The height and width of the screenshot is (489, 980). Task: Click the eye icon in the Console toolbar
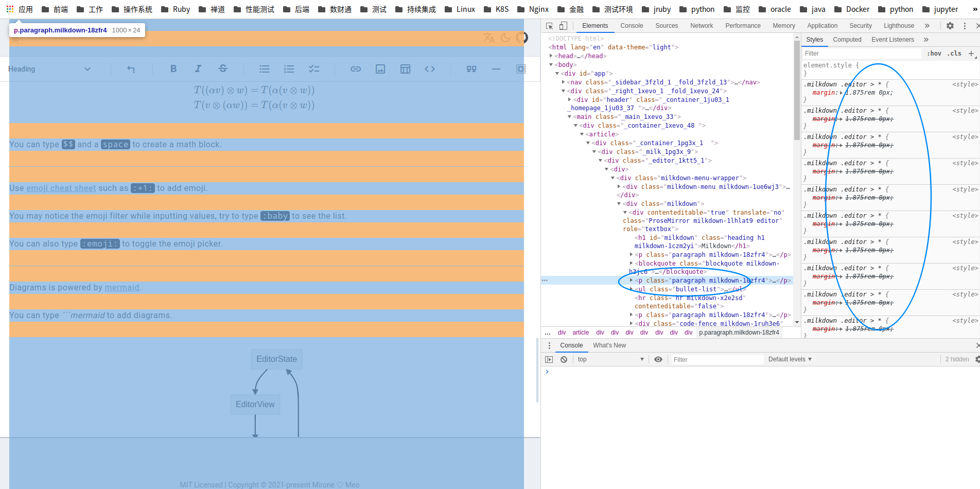pyautogui.click(x=658, y=359)
